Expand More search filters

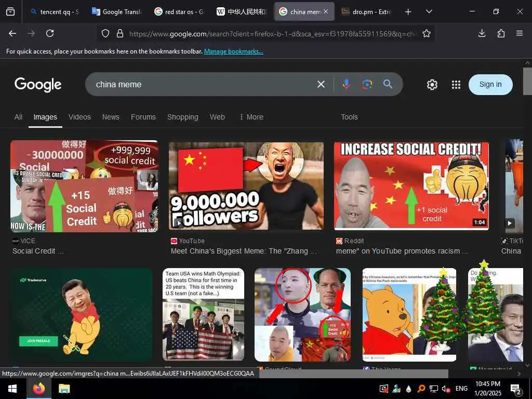(251, 117)
